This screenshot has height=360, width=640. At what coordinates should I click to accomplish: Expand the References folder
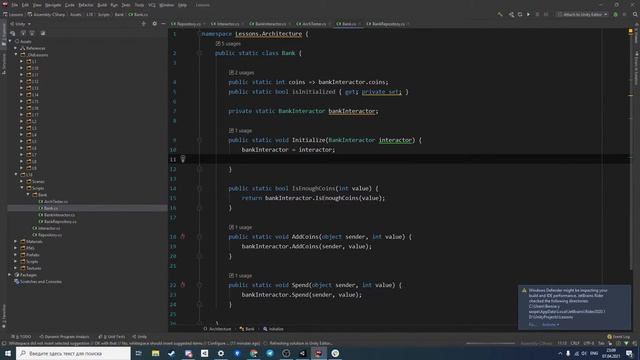click(x=16, y=48)
